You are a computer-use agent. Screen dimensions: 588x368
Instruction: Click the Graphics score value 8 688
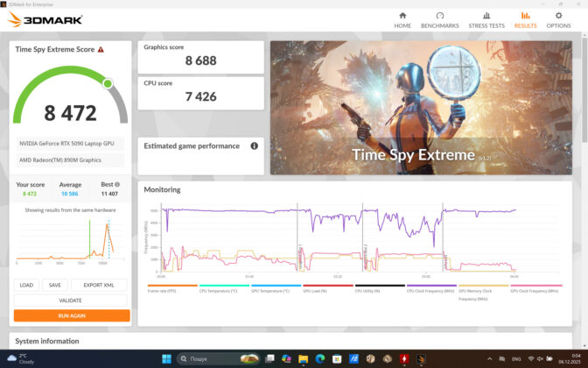(x=200, y=60)
